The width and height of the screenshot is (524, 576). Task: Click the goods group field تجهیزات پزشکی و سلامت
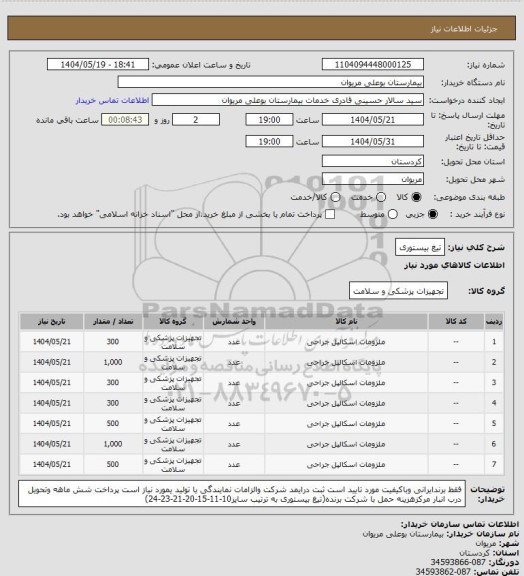pos(398,291)
